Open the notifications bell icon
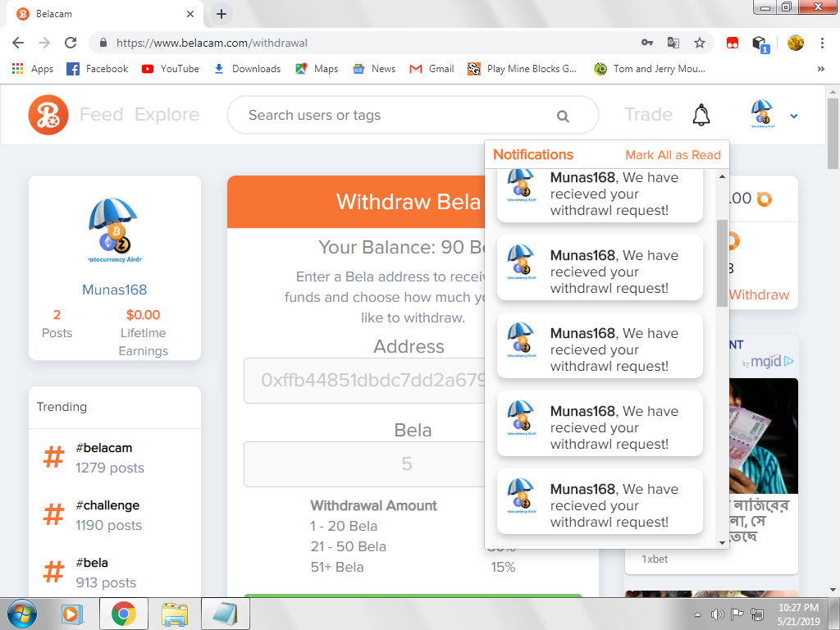Screen dimensions: 840x630 (x=701, y=115)
